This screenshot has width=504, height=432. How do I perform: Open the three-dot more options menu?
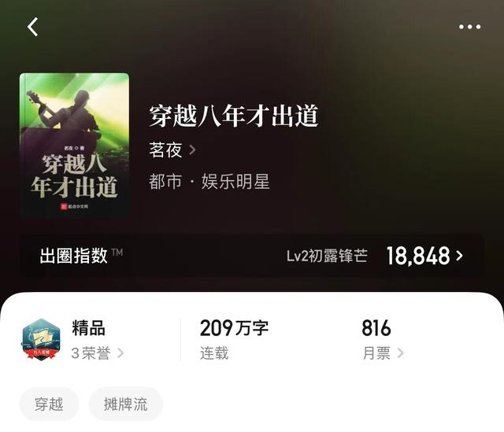tap(469, 27)
